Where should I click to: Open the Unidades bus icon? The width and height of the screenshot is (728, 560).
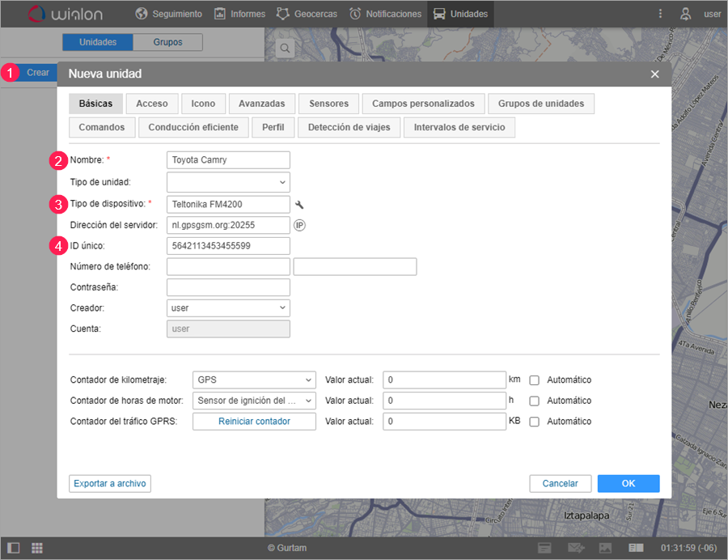[x=439, y=14]
